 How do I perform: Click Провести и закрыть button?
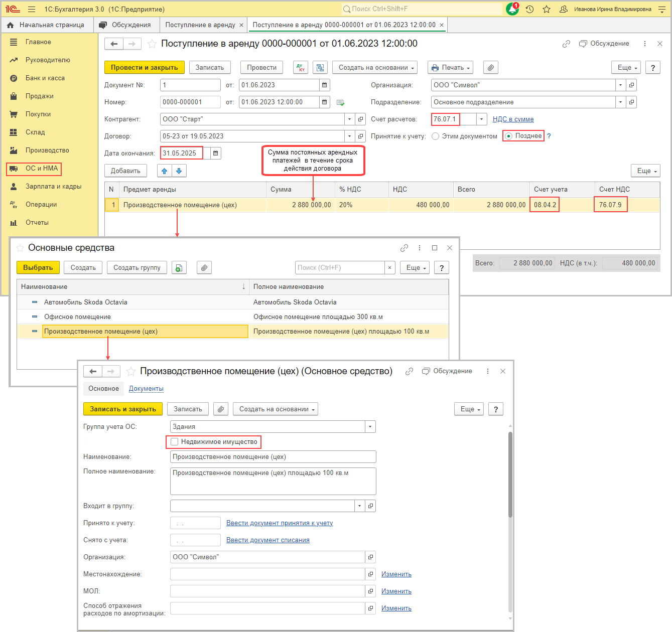click(x=145, y=68)
